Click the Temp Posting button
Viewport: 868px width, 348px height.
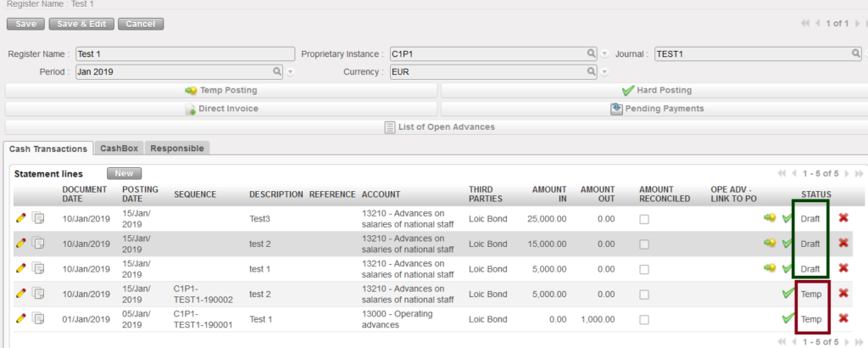(x=221, y=90)
